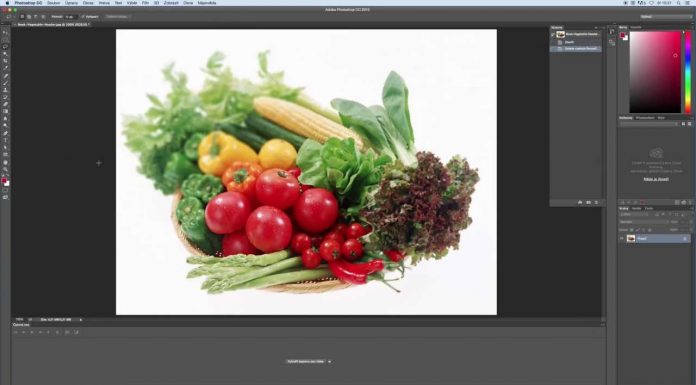Create new document from current history state
Viewport: 696px width, 385px height.
(x=580, y=202)
